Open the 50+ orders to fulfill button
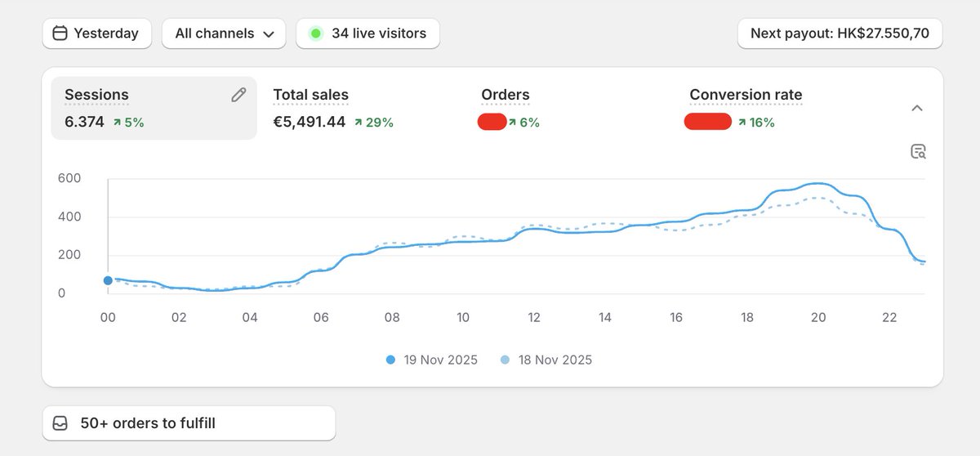The height and width of the screenshot is (456, 980). pyautogui.click(x=189, y=423)
